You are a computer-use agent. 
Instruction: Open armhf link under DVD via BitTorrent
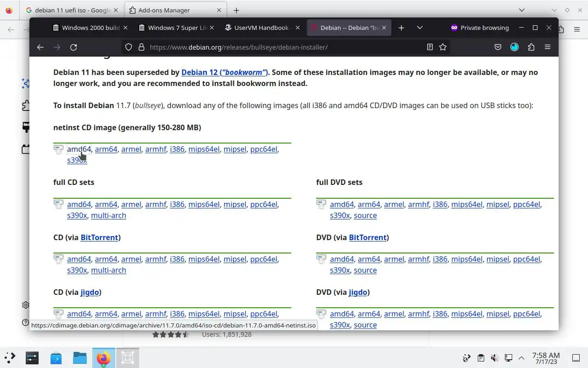[418, 259]
